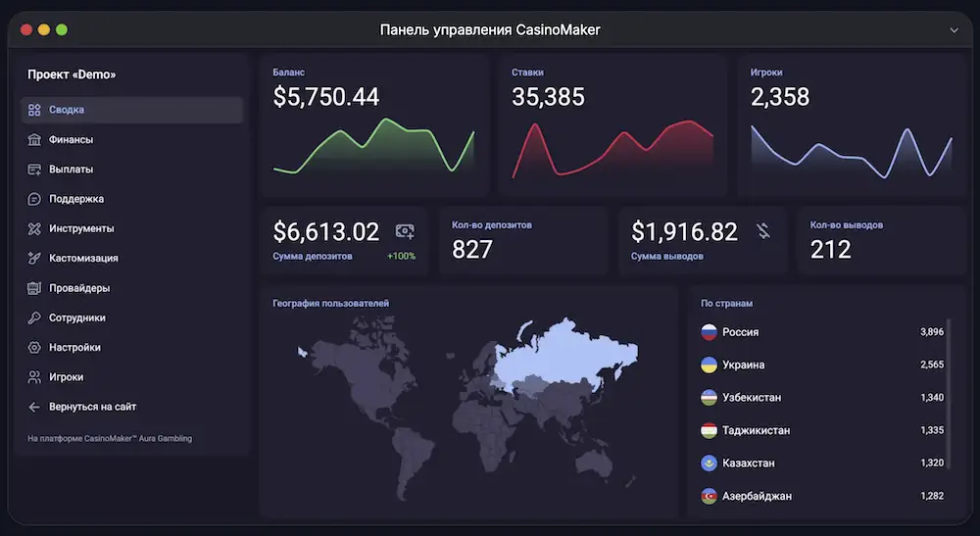
Task: Click the Поддержка chat bubble icon
Action: [34, 199]
